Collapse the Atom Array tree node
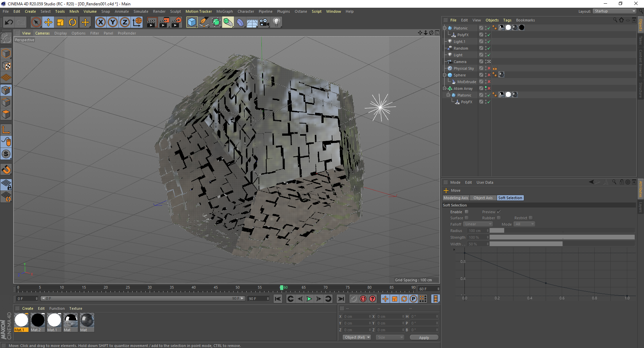The height and width of the screenshot is (348, 644). [x=445, y=89]
